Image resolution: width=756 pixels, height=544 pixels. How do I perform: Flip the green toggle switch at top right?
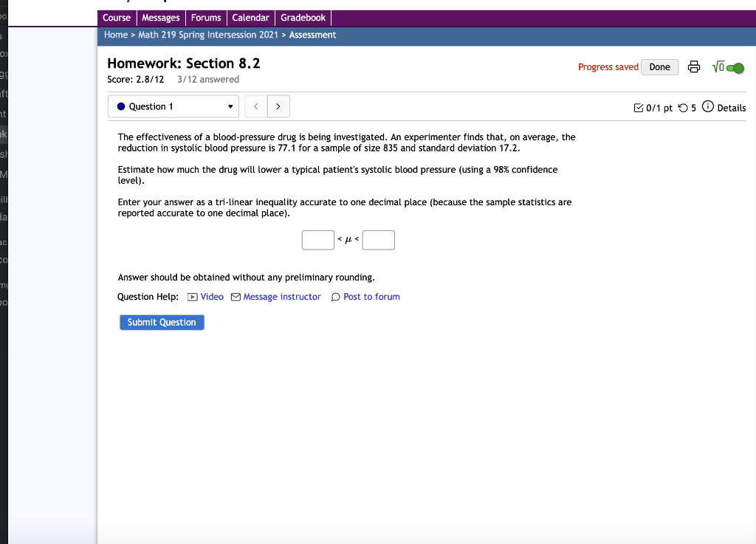click(738, 67)
